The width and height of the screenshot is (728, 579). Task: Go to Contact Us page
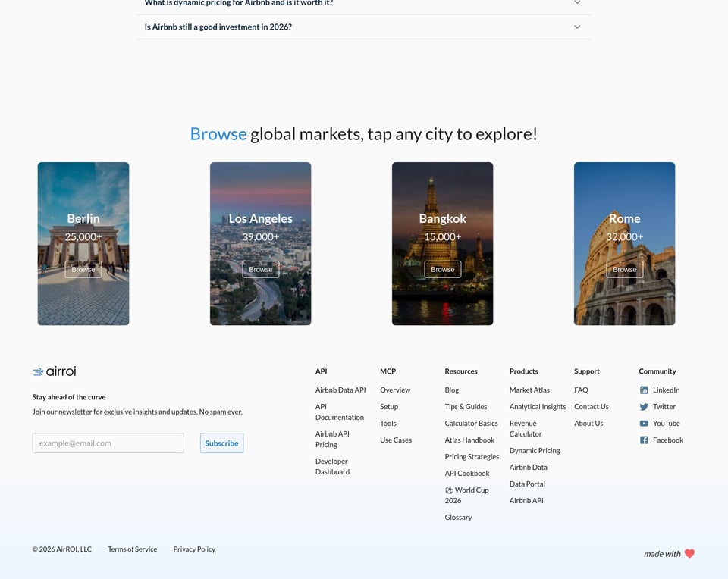point(591,407)
